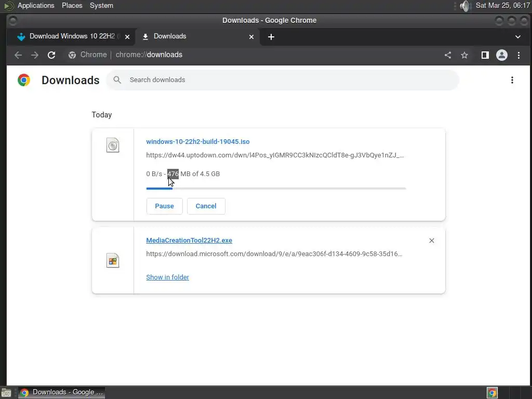The height and width of the screenshot is (399, 532).
Task: Open a new tab with the plus button
Action: [x=271, y=37]
